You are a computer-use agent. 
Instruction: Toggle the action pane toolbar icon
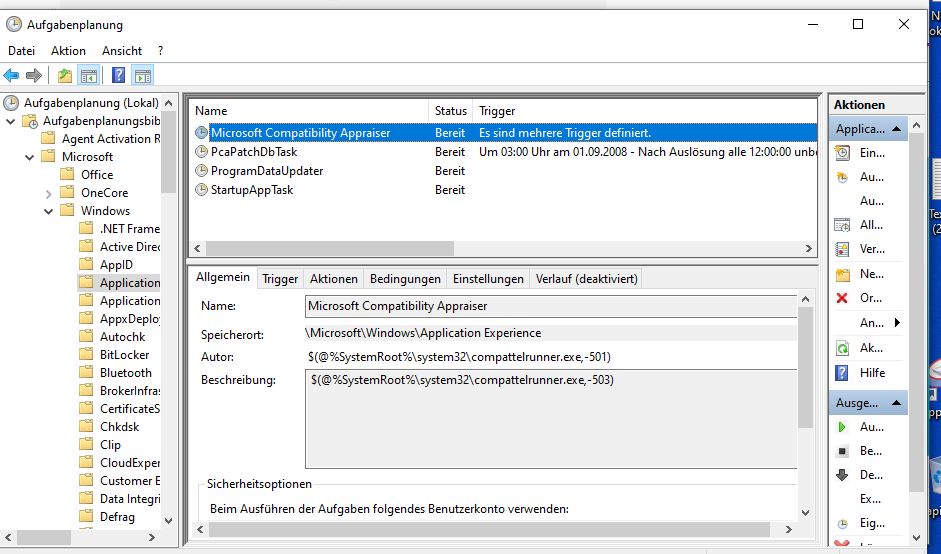point(143,76)
